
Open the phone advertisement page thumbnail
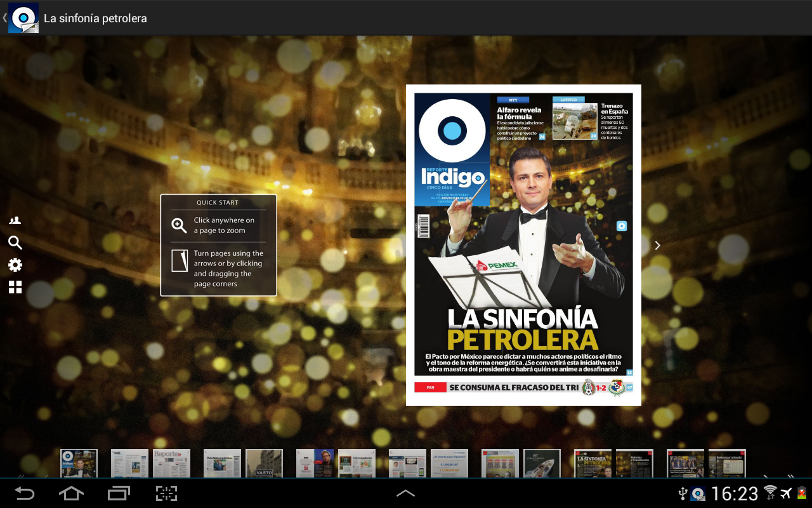[407, 463]
